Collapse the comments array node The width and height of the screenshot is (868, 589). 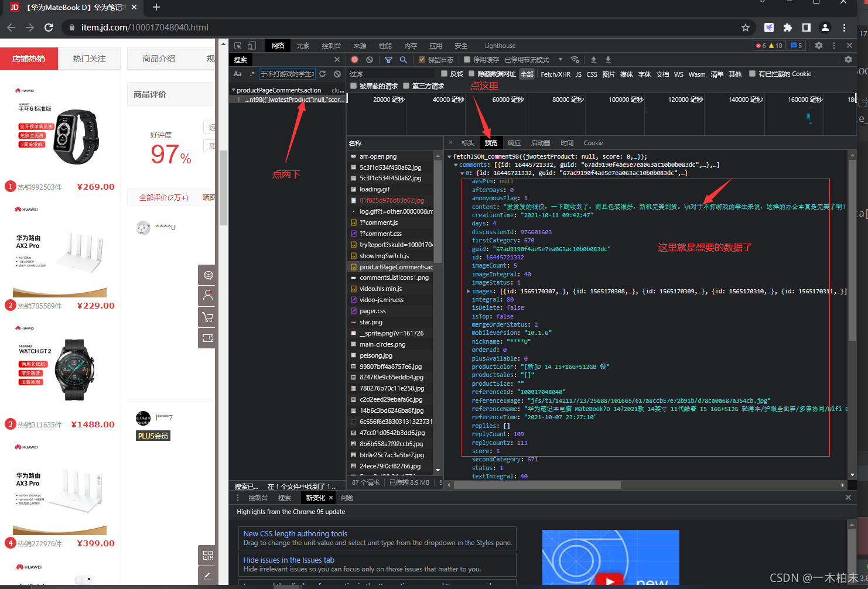click(456, 165)
